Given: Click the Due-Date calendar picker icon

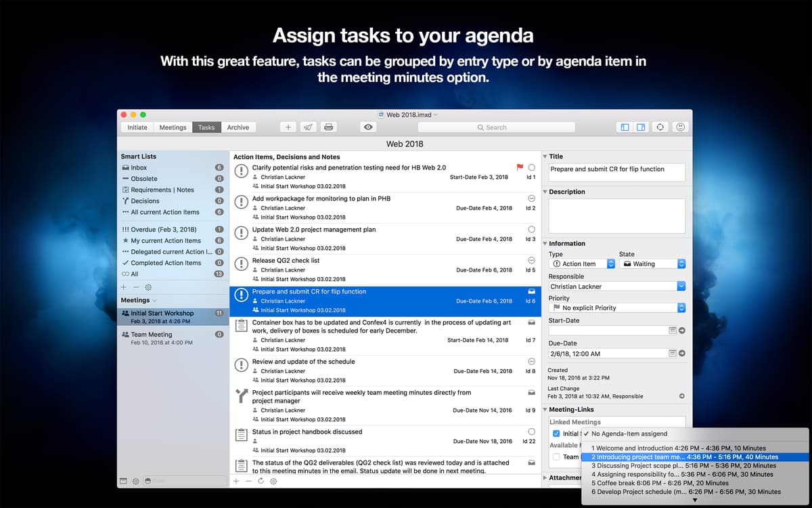Looking at the screenshot, I should click(x=672, y=353).
